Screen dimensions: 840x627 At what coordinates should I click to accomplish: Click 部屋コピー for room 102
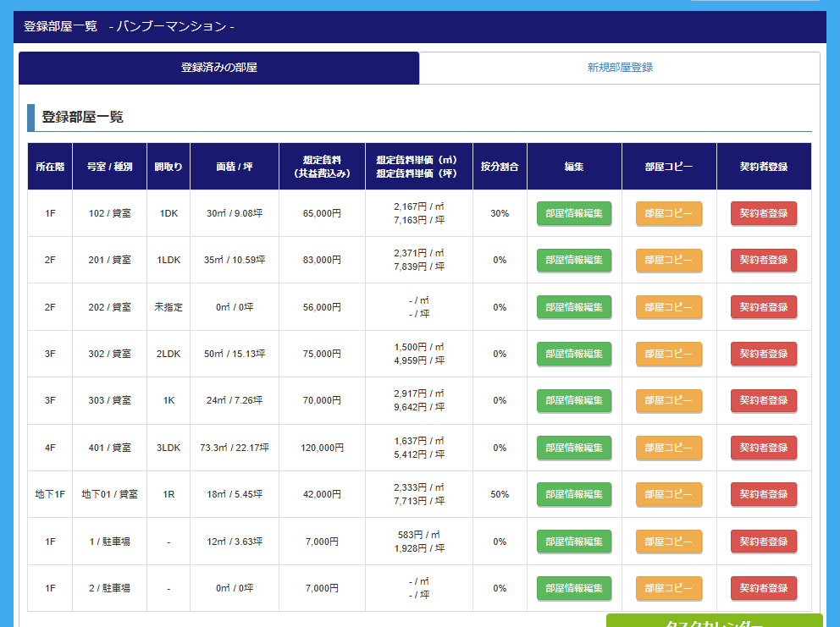(669, 213)
